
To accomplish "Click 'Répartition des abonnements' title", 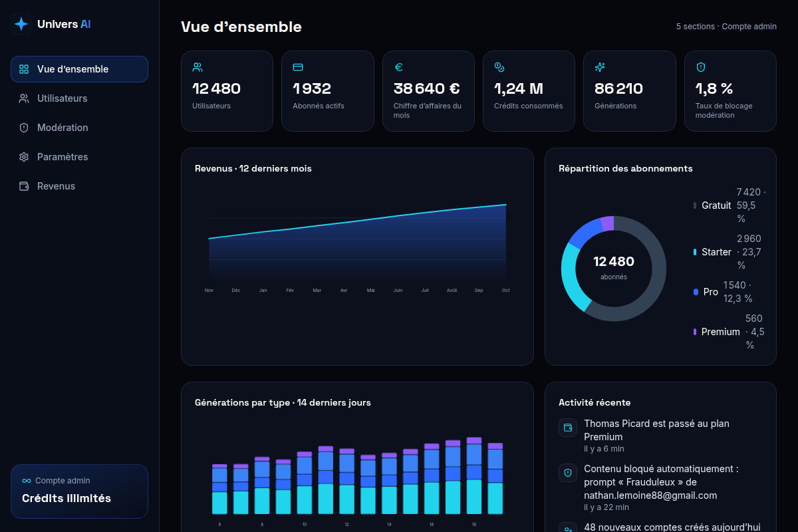I will (626, 168).
